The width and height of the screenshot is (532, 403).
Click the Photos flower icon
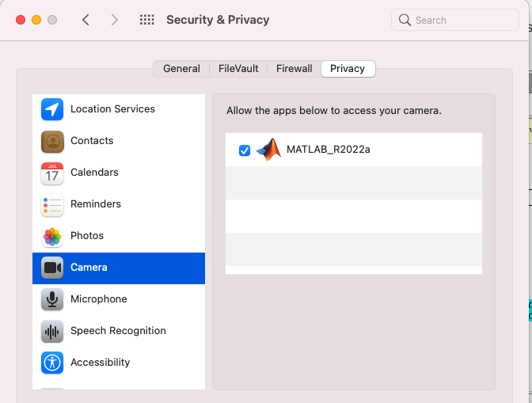pos(52,236)
